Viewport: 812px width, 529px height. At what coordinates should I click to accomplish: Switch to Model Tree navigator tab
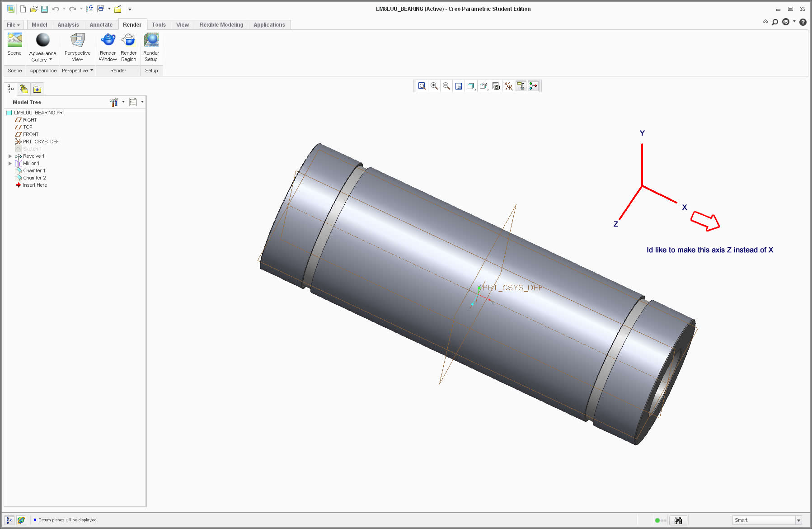10,89
